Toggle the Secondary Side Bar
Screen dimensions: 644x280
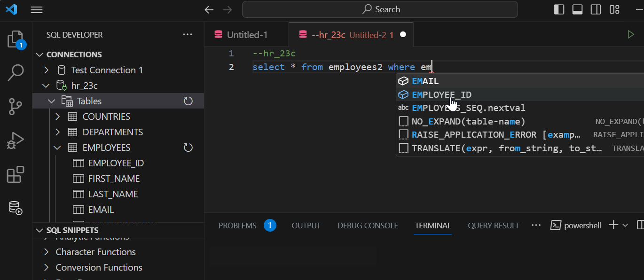click(596, 9)
